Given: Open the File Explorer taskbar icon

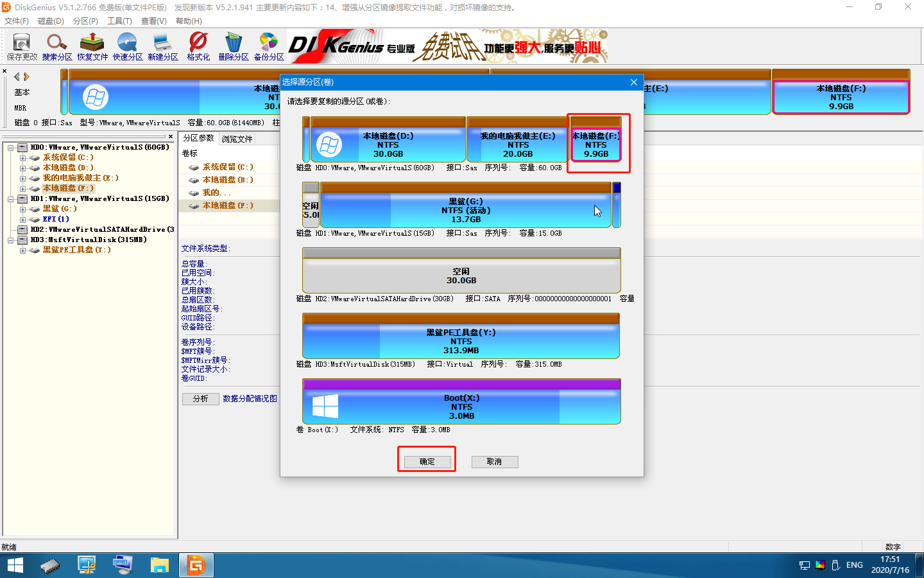Looking at the screenshot, I should pos(159,565).
